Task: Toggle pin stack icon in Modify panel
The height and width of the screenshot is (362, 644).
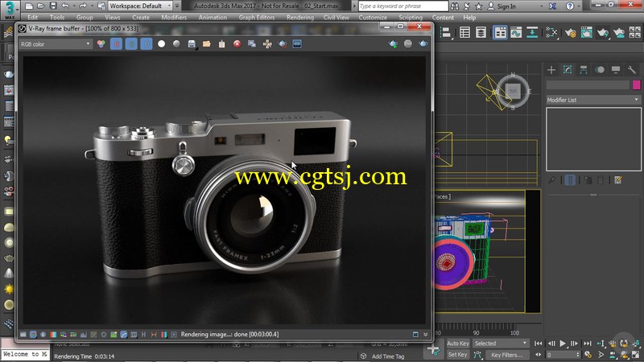Action: click(552, 180)
